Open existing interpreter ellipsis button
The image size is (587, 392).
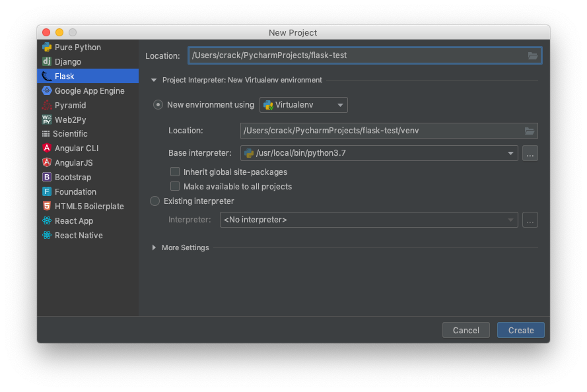pos(530,220)
